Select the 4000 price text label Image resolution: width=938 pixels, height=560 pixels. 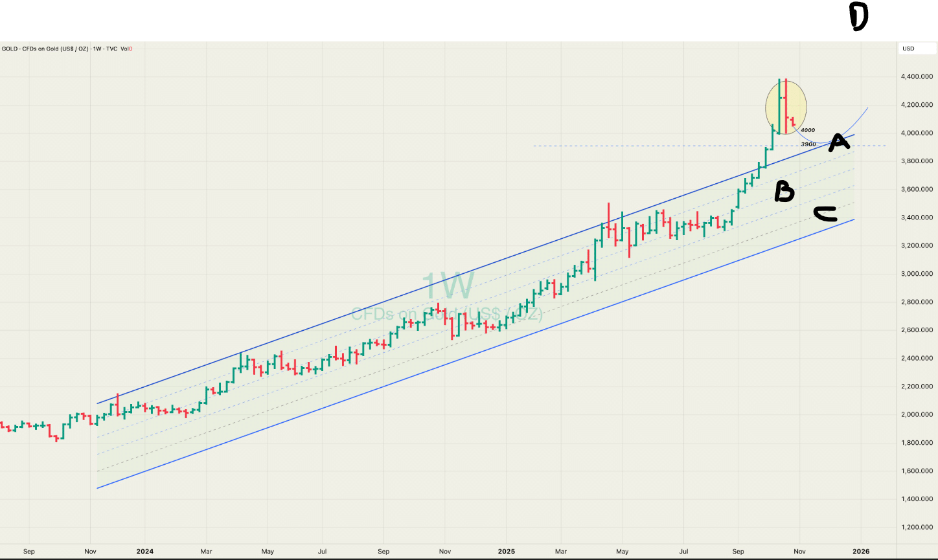pyautogui.click(x=808, y=130)
